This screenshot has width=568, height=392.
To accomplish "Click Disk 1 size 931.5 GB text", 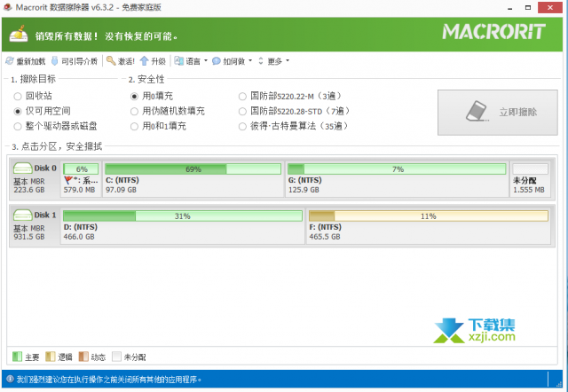I will [29, 237].
